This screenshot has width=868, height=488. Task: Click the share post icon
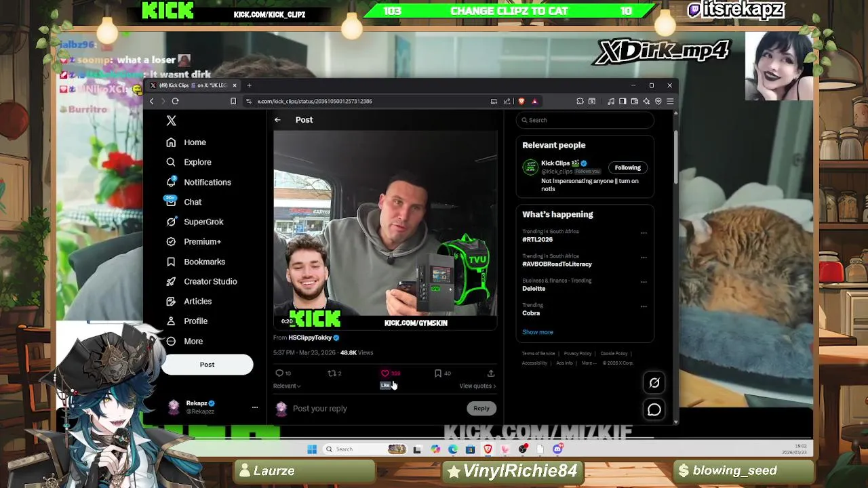tap(491, 373)
